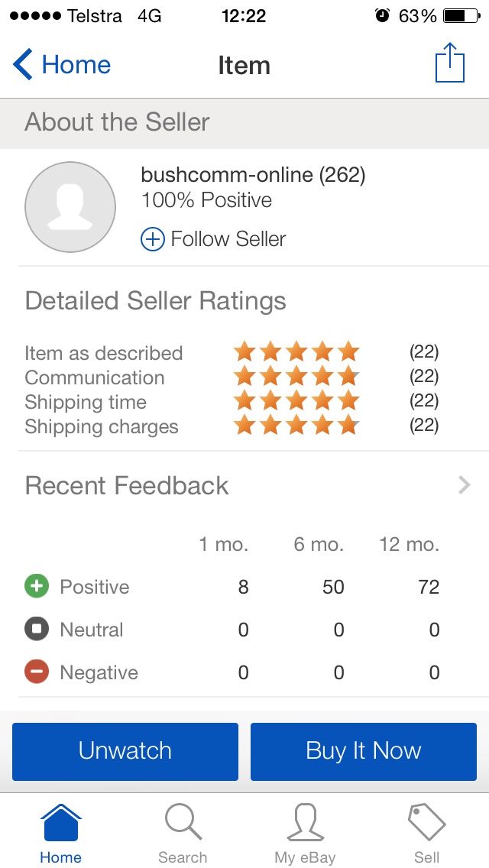Open the Sell tab
Screen dimensions: 489x868
(x=426, y=834)
